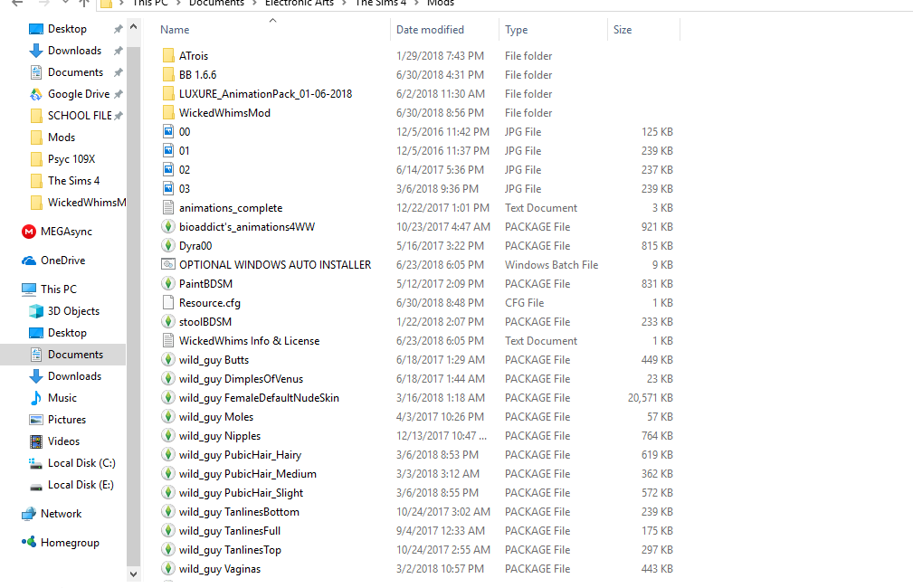Click the navigation pane scrollbar track
913x588 pixels.
133,306
